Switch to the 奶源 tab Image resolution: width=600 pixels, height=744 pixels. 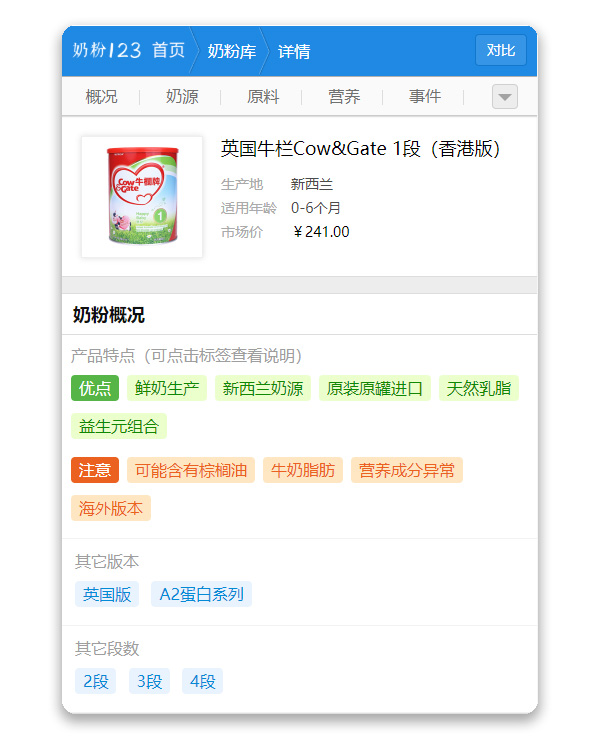point(182,97)
